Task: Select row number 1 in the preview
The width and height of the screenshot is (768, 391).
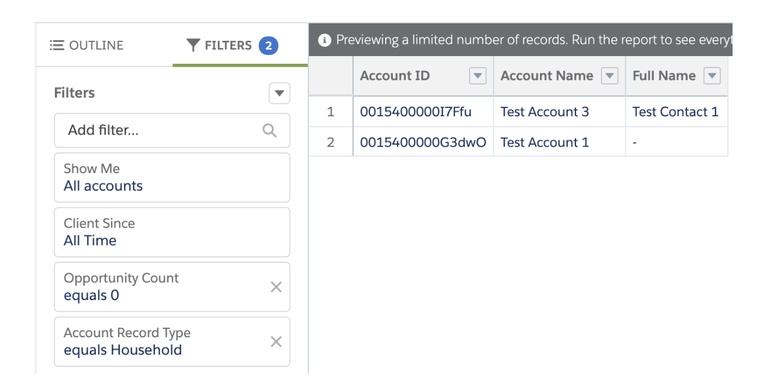Action: pos(331,112)
